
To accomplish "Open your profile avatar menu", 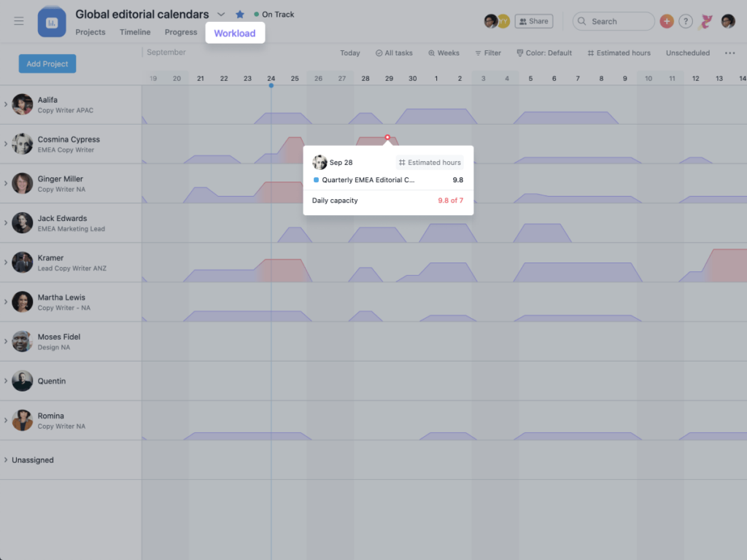I will pos(727,21).
